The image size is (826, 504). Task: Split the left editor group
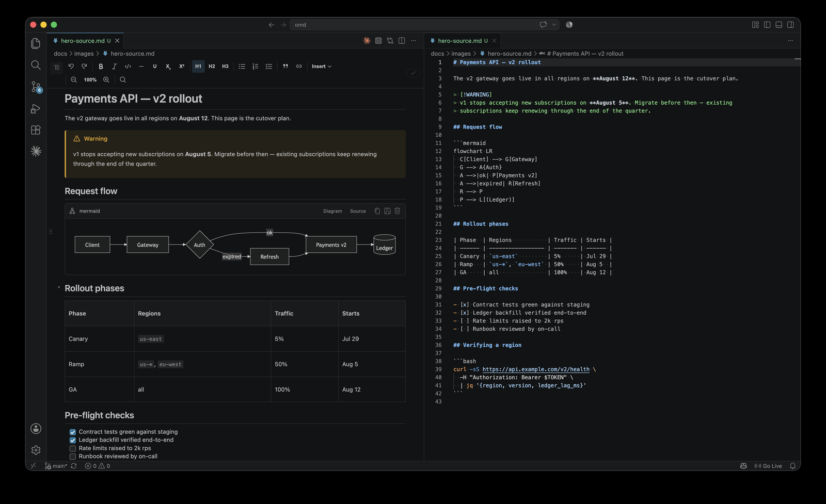(402, 40)
